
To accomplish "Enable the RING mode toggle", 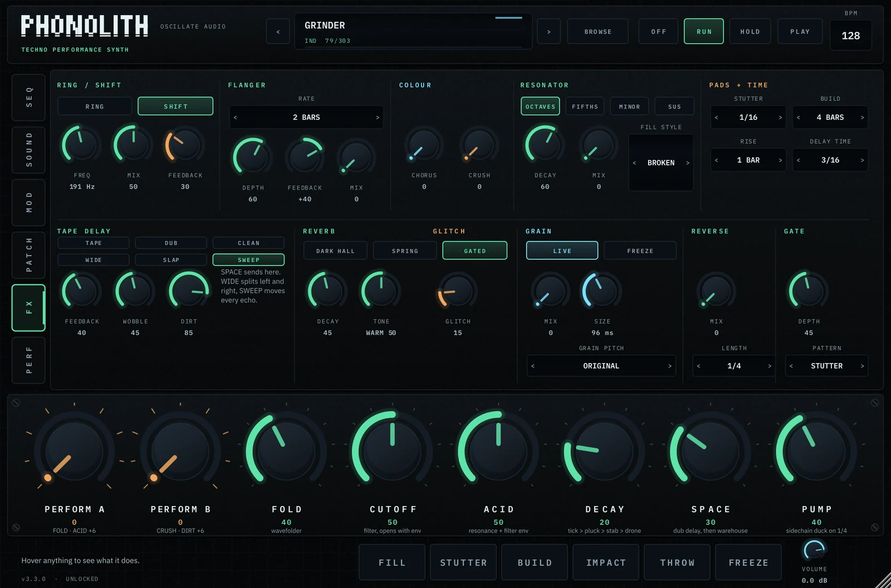I will (x=95, y=106).
